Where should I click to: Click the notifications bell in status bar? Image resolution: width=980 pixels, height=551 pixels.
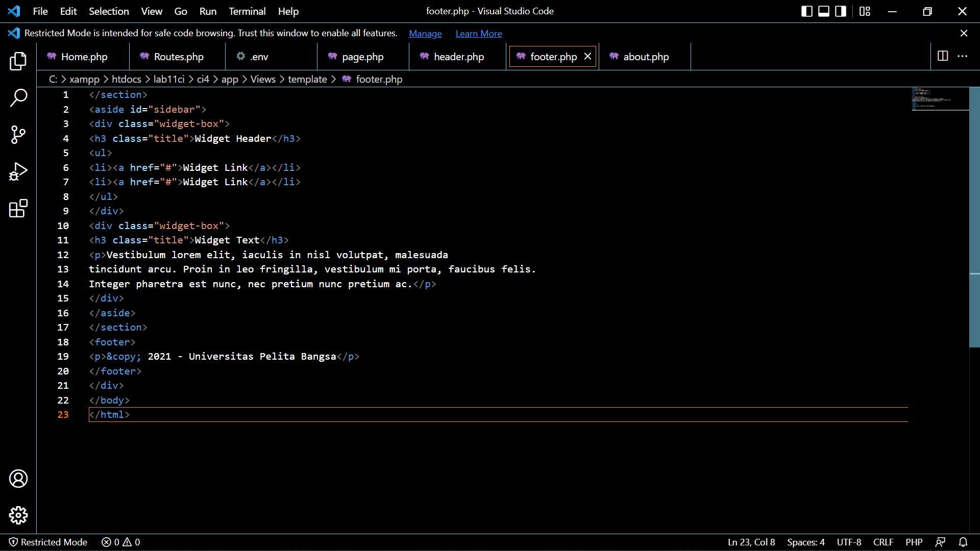point(964,542)
